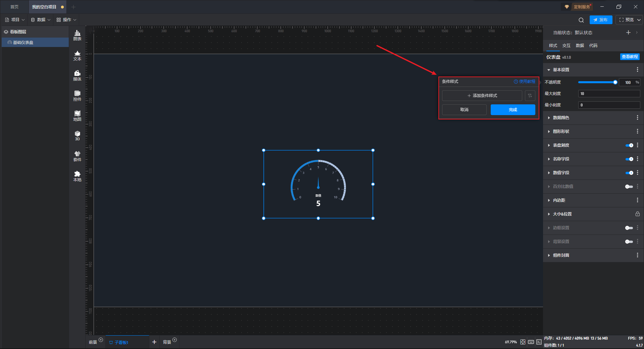Open 基本设置 more options menu
The width and height of the screenshot is (644, 349).
click(x=637, y=69)
